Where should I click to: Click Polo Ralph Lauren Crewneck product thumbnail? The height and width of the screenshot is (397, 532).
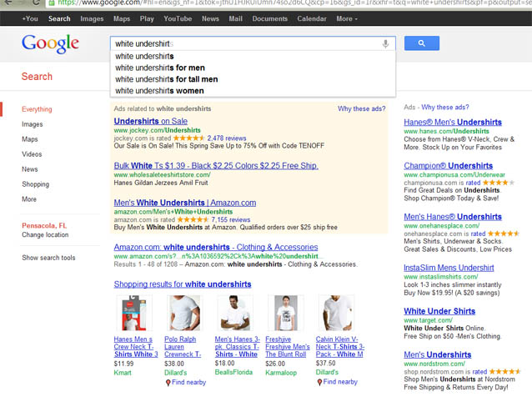point(184,313)
